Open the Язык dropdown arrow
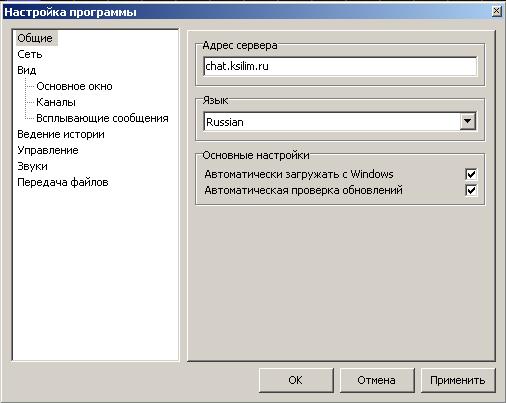The height and width of the screenshot is (403, 506). coord(468,121)
